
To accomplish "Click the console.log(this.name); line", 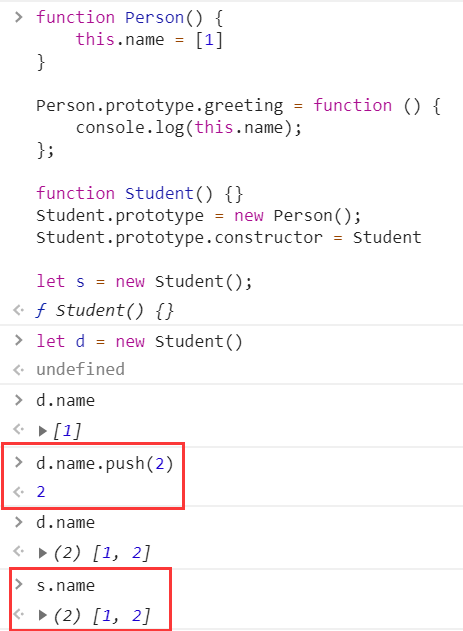I will coord(189,128).
